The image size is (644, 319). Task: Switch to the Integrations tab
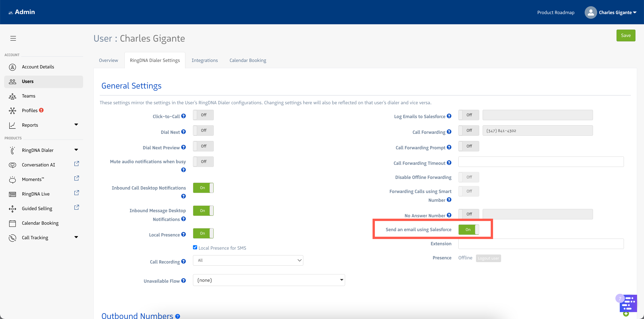click(x=205, y=60)
